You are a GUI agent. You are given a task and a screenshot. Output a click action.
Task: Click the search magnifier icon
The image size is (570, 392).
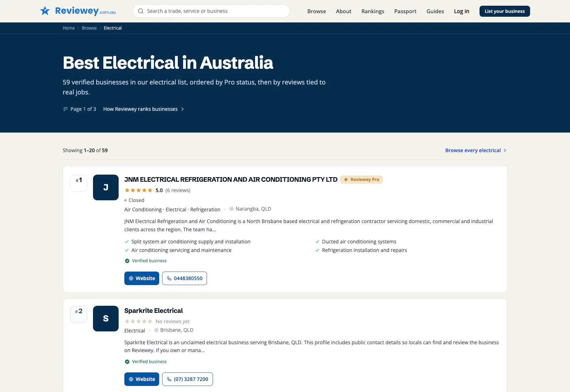[x=141, y=11]
